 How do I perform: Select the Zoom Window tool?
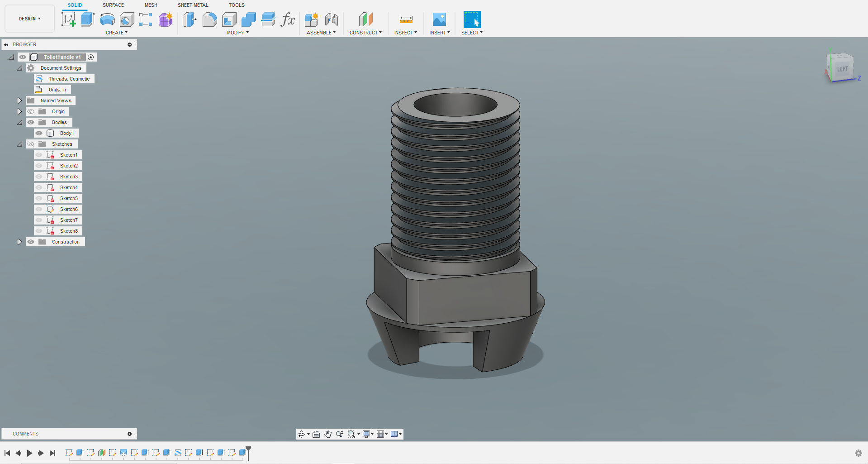(351, 434)
